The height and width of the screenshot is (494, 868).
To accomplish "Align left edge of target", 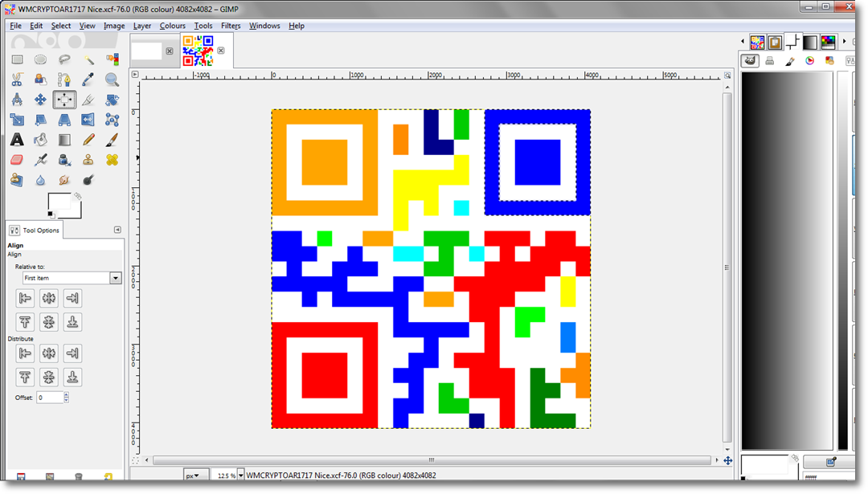I will [x=25, y=298].
